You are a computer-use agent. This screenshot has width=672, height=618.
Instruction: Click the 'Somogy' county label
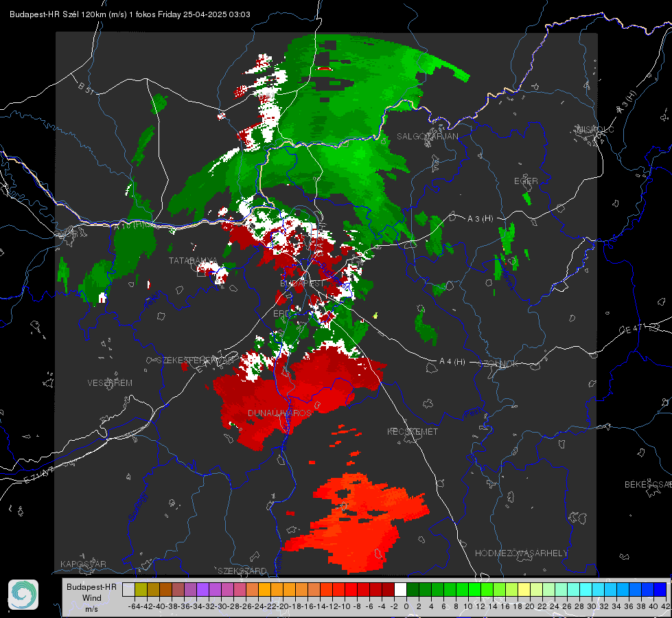[138, 507]
